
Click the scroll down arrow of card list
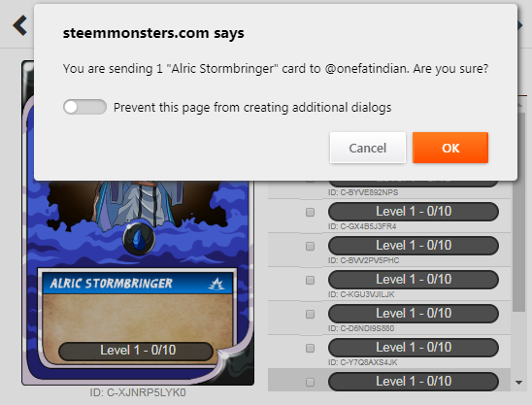pyautogui.click(x=518, y=383)
